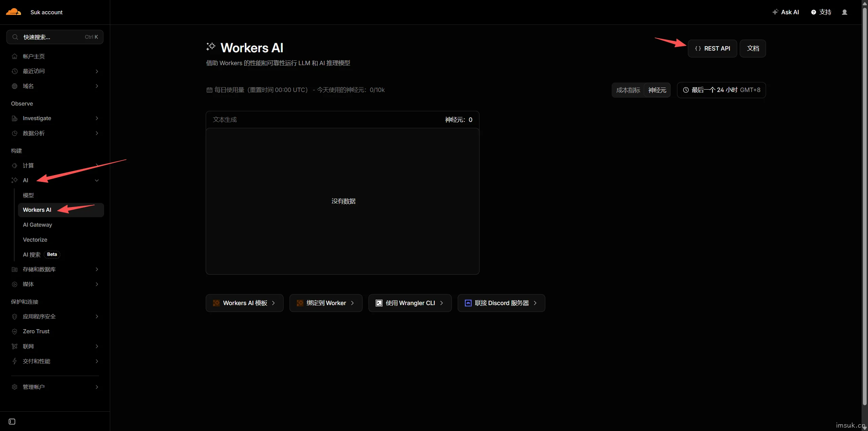Expand 域名 chevron
The image size is (868, 431).
(x=97, y=86)
